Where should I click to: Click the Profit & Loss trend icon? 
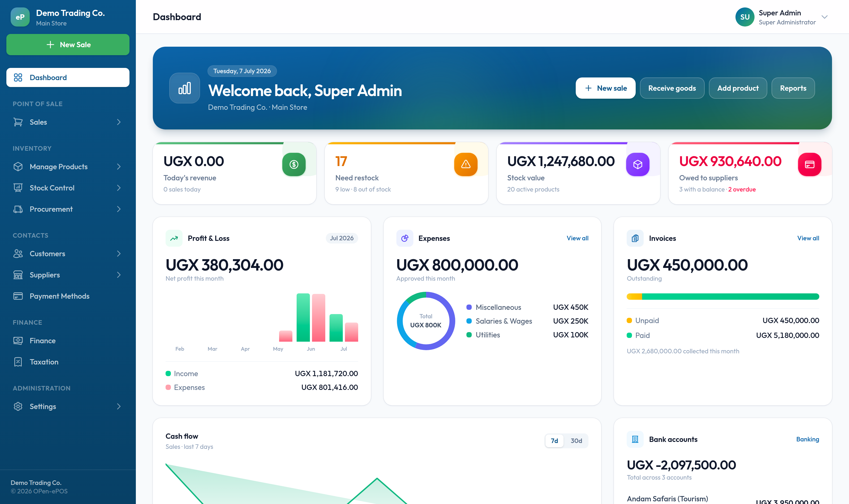[174, 238]
